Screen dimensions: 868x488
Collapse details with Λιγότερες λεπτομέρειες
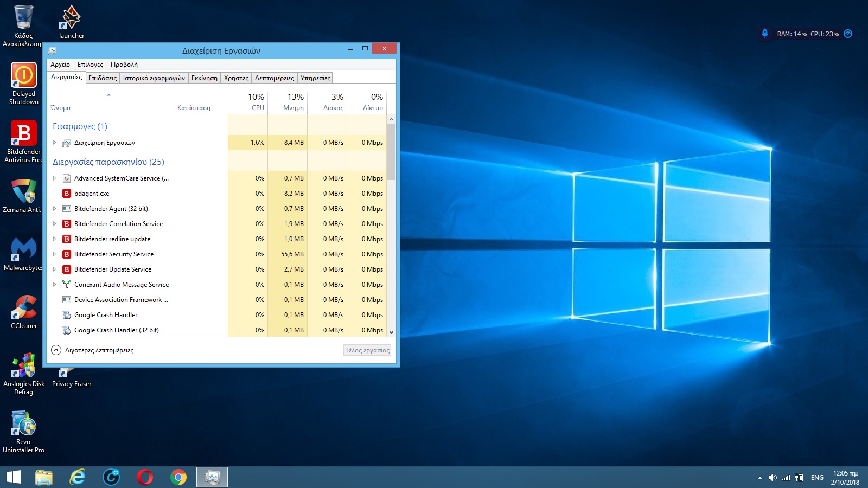[x=93, y=350]
